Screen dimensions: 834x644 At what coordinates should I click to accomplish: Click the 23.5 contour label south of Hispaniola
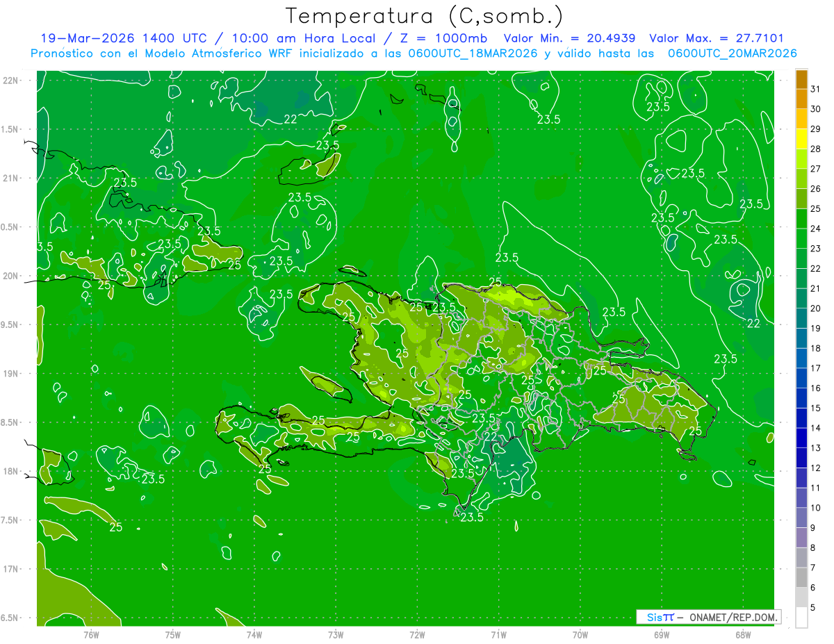472,517
